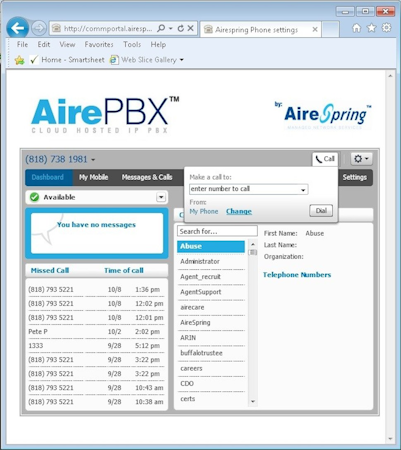
Task: Click the search magnifier in address bar
Action: pos(161,28)
